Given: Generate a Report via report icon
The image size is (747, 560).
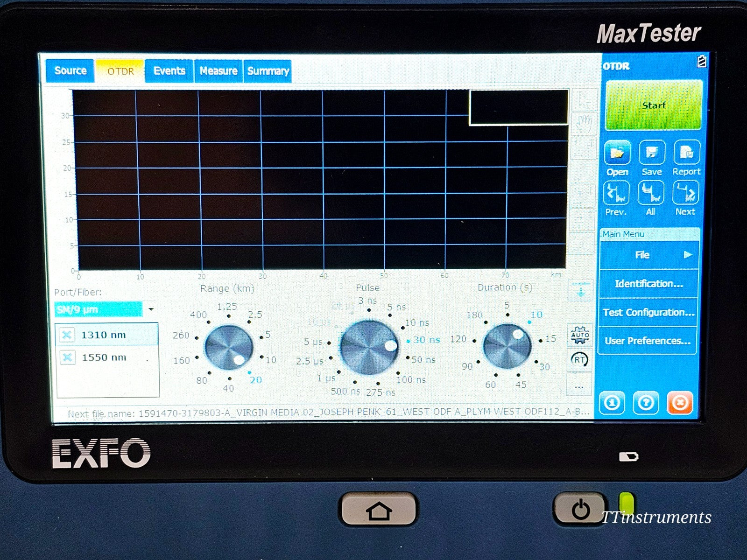Looking at the screenshot, I should [x=686, y=153].
